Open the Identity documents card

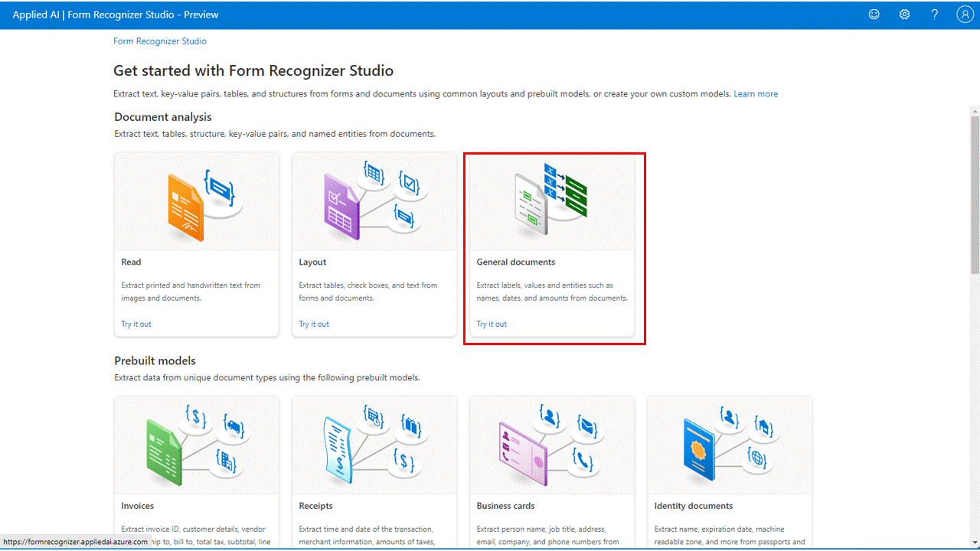(x=729, y=471)
